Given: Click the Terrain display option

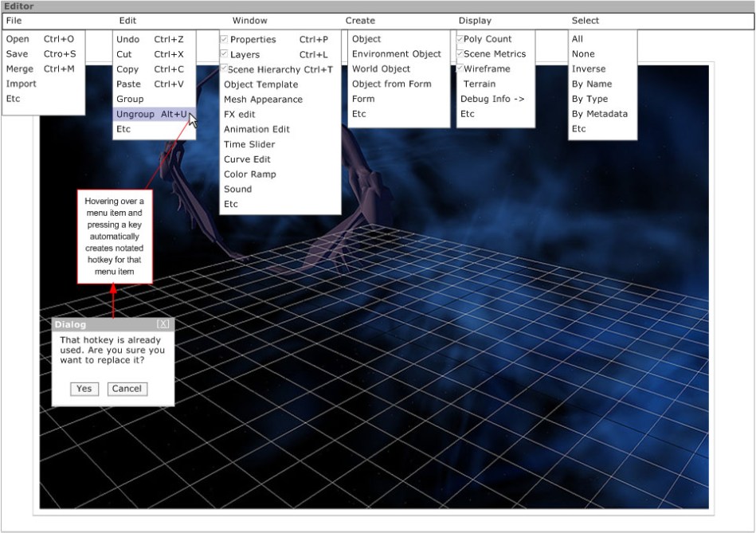Looking at the screenshot, I should pyautogui.click(x=480, y=84).
